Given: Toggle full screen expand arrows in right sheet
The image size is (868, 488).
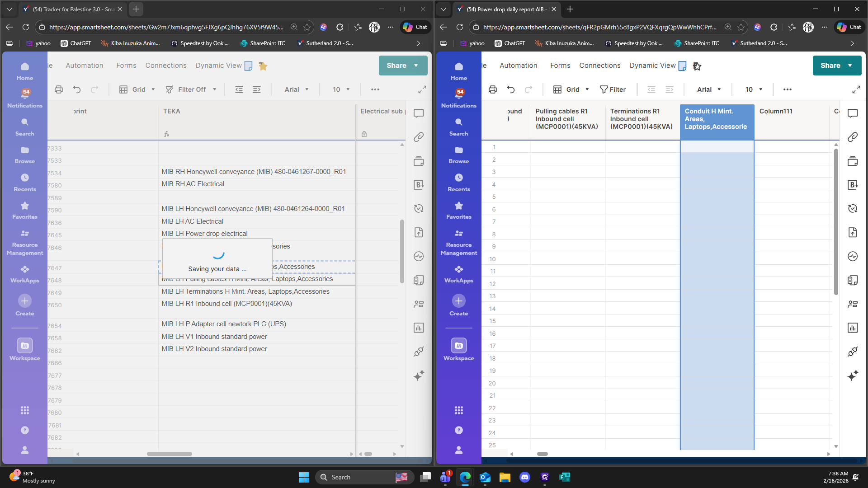Looking at the screenshot, I should [856, 89].
